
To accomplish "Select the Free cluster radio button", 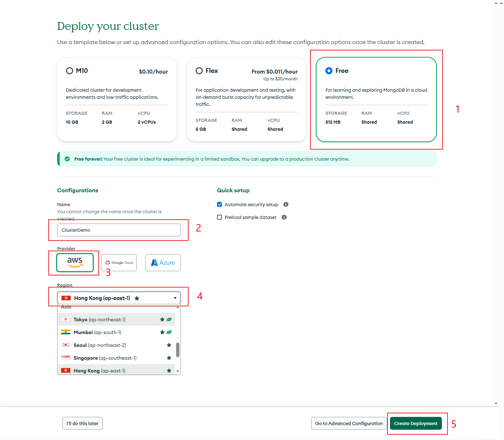I will pyautogui.click(x=329, y=71).
